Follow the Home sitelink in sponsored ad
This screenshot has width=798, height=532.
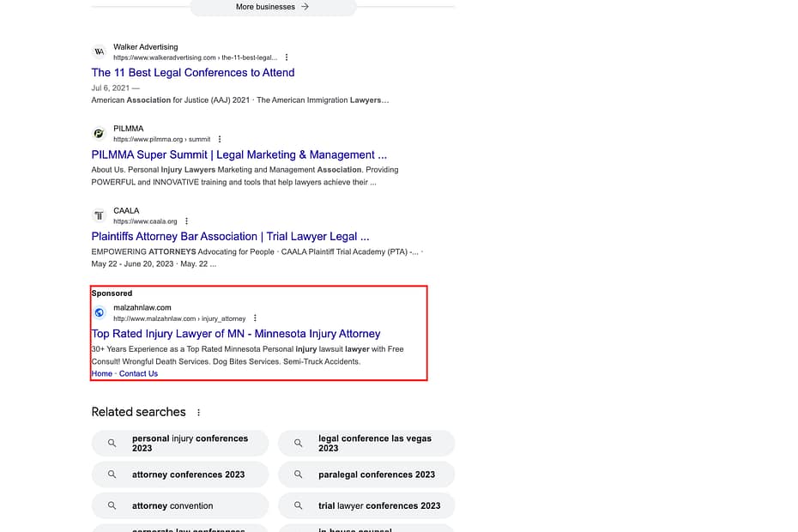(x=102, y=373)
